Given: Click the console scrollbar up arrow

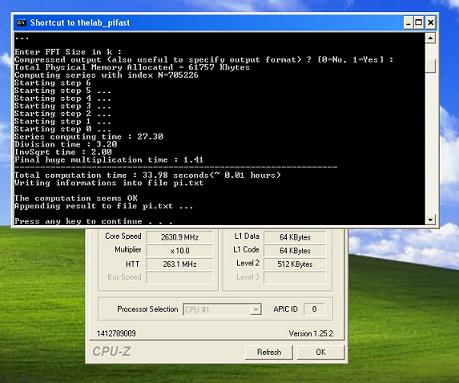Looking at the screenshot, I should click(x=430, y=38).
